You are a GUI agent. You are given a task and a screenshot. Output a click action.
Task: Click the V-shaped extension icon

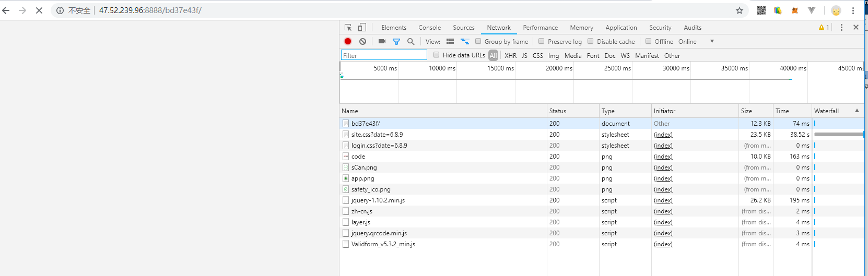pyautogui.click(x=812, y=10)
